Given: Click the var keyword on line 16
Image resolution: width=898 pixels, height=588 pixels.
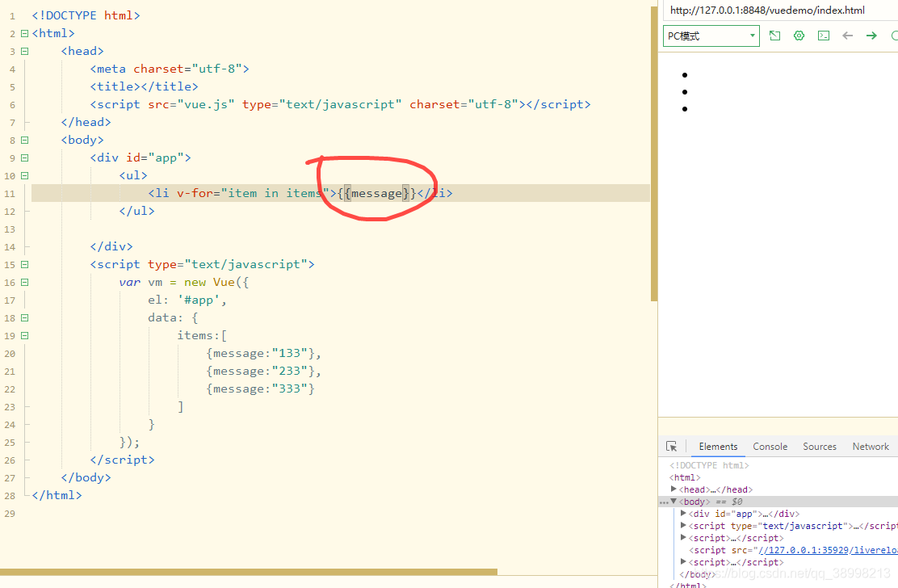Looking at the screenshot, I should [130, 282].
